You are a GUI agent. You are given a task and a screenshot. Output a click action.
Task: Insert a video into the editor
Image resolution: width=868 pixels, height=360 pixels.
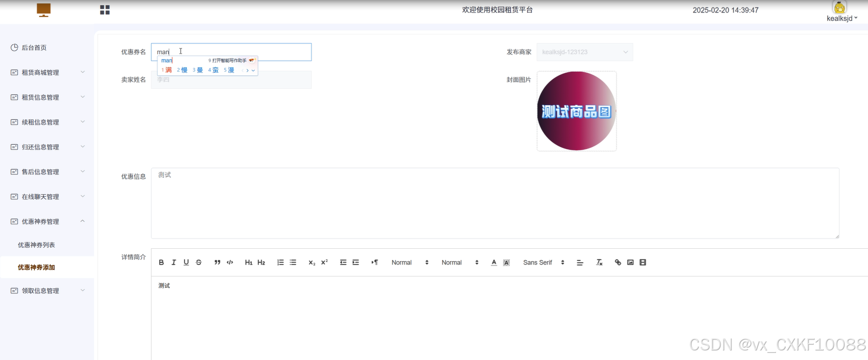643,263
